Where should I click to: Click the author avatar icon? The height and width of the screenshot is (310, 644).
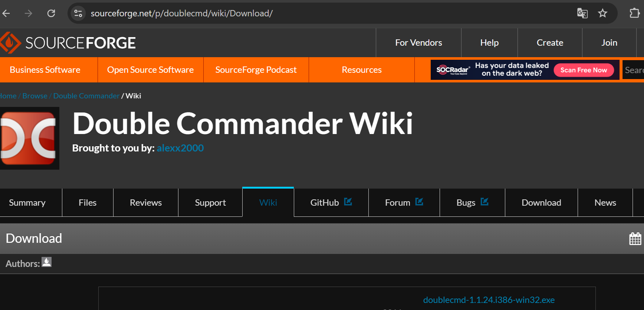[x=47, y=262]
